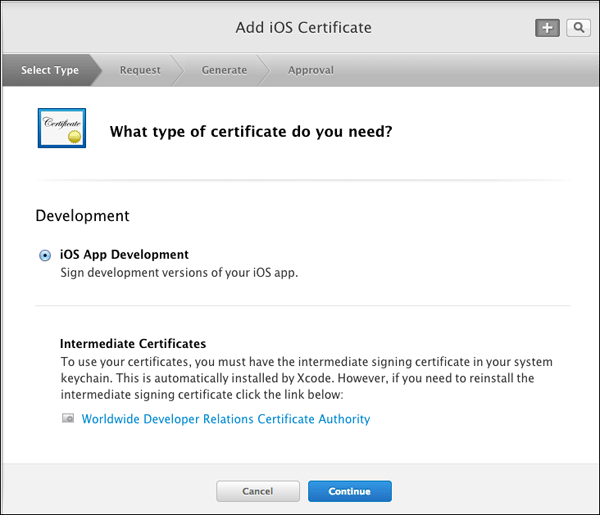This screenshot has width=600, height=515.
Task: Go to the Approval step
Action: tap(311, 70)
